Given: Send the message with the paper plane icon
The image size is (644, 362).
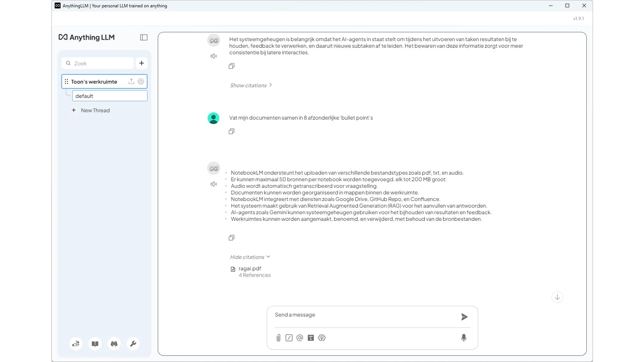Looking at the screenshot, I should [464, 317].
